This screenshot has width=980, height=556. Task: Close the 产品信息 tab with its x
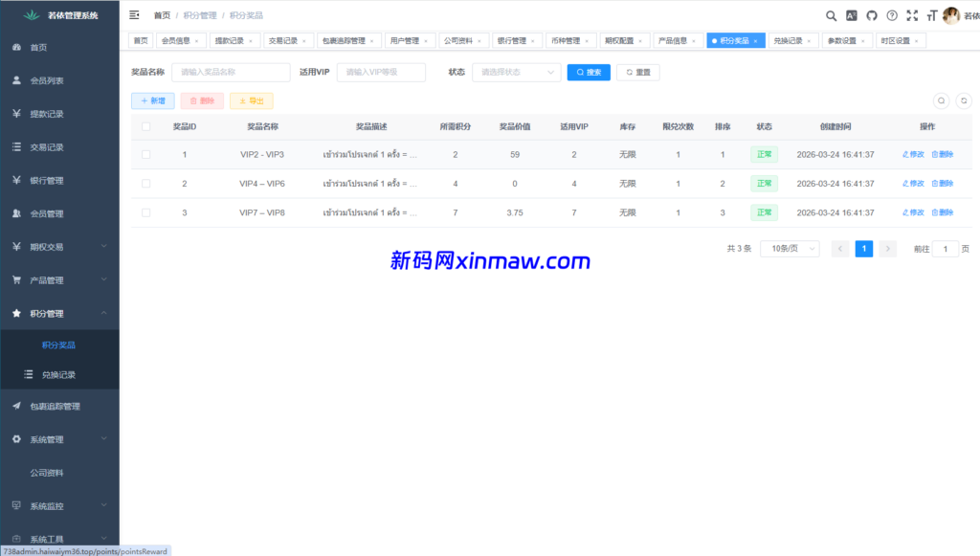[694, 41]
